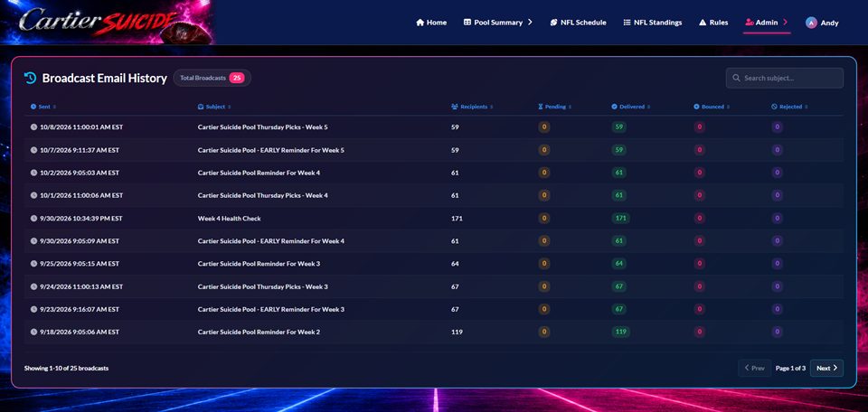
Task: Click the football NFL Schedule icon
Action: pyautogui.click(x=553, y=23)
